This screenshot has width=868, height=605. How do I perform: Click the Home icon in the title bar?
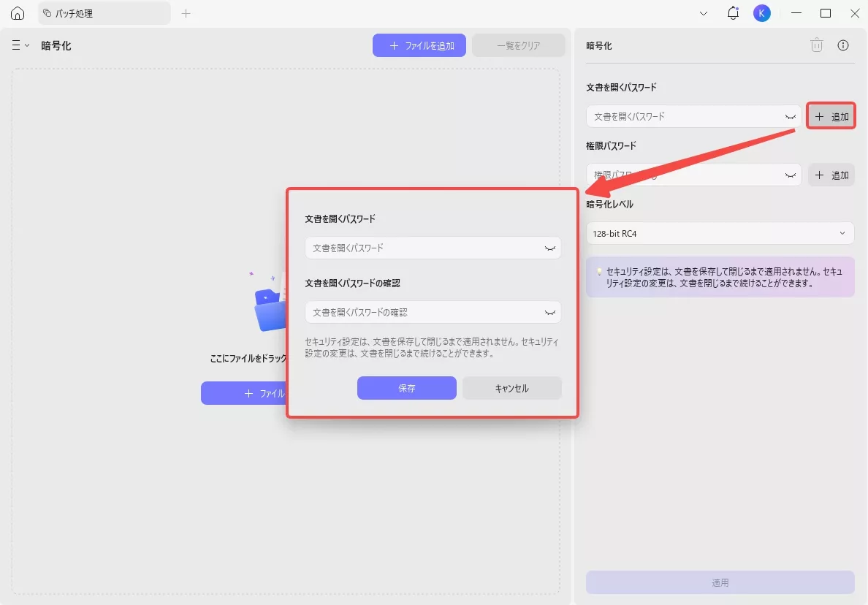point(18,12)
